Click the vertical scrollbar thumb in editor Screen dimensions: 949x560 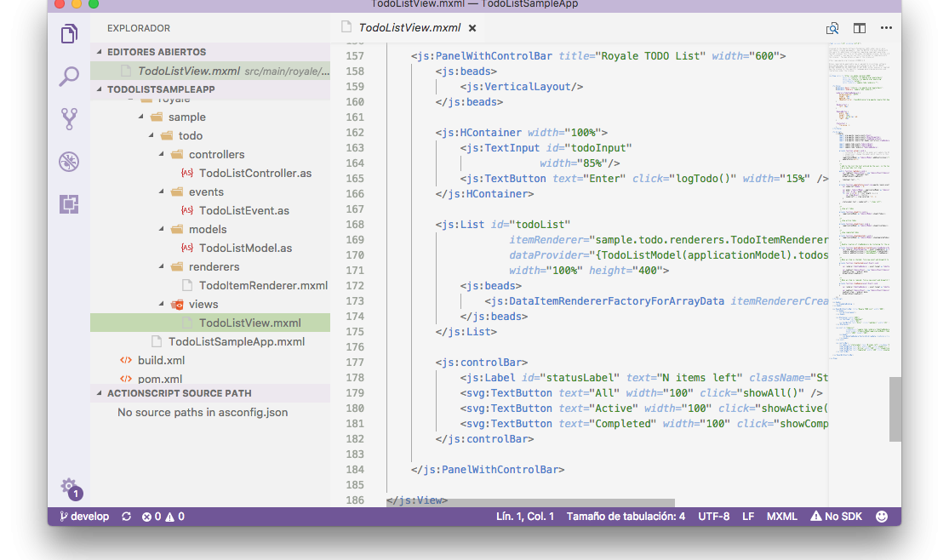pyautogui.click(x=895, y=409)
